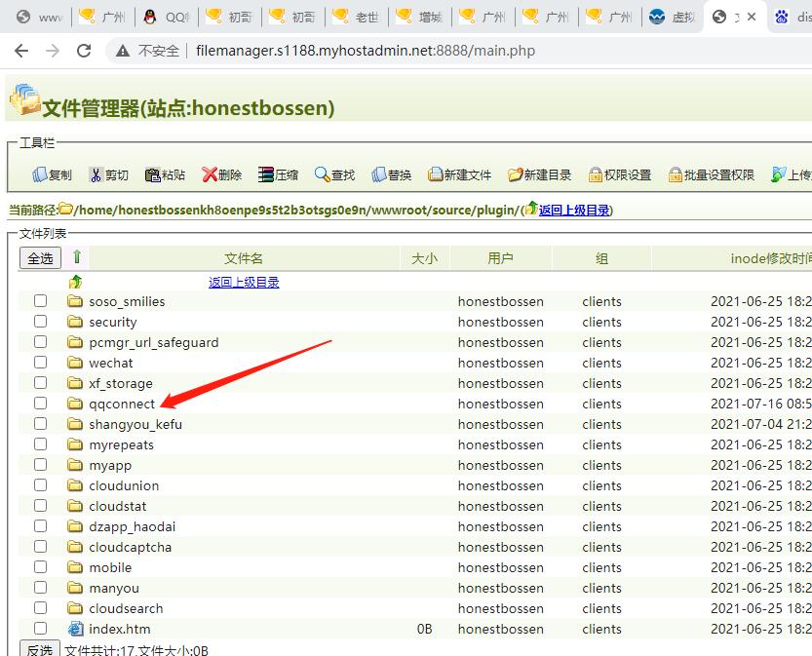Screen dimensions: 812x656
Task: Click 返回上级目录 link in file list
Action: click(244, 282)
